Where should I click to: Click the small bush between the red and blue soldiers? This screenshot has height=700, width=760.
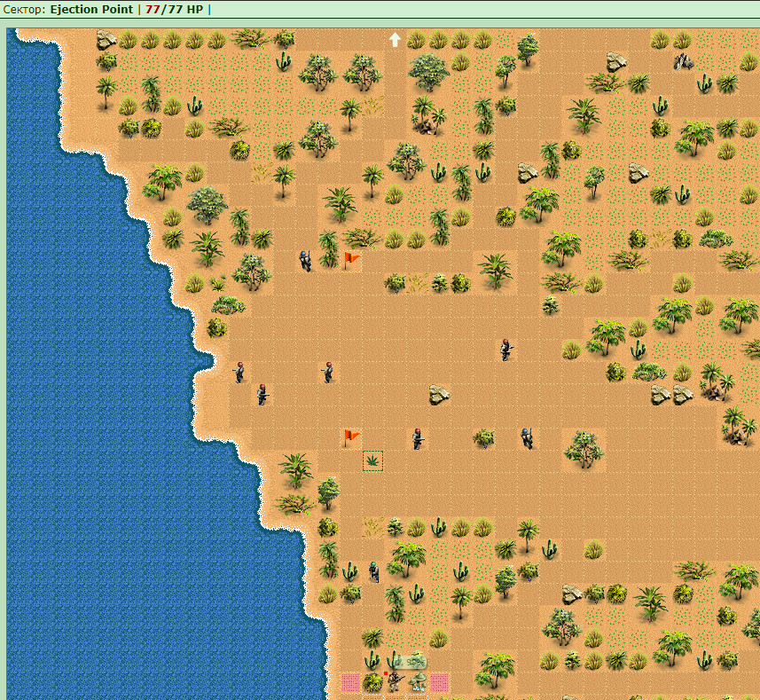click(483, 438)
